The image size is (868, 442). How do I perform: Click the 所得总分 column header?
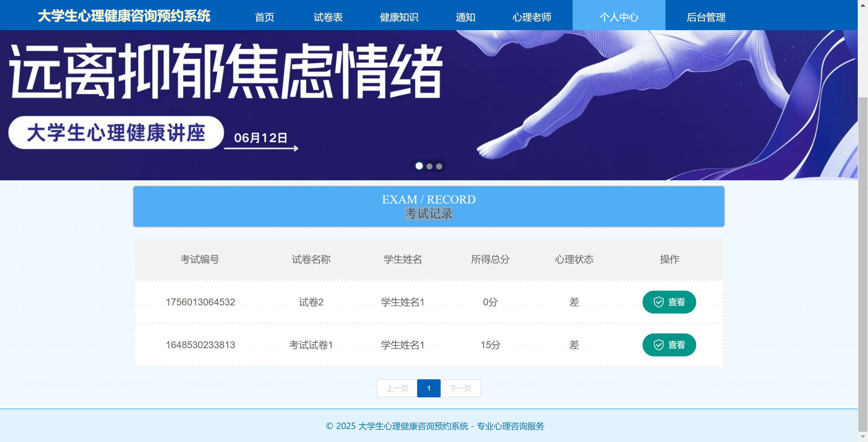pos(490,259)
